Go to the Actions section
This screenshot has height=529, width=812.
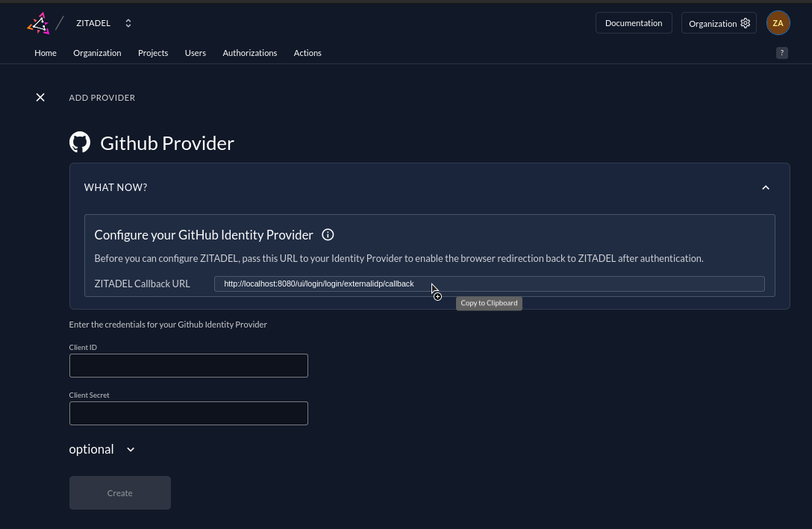[x=307, y=52]
